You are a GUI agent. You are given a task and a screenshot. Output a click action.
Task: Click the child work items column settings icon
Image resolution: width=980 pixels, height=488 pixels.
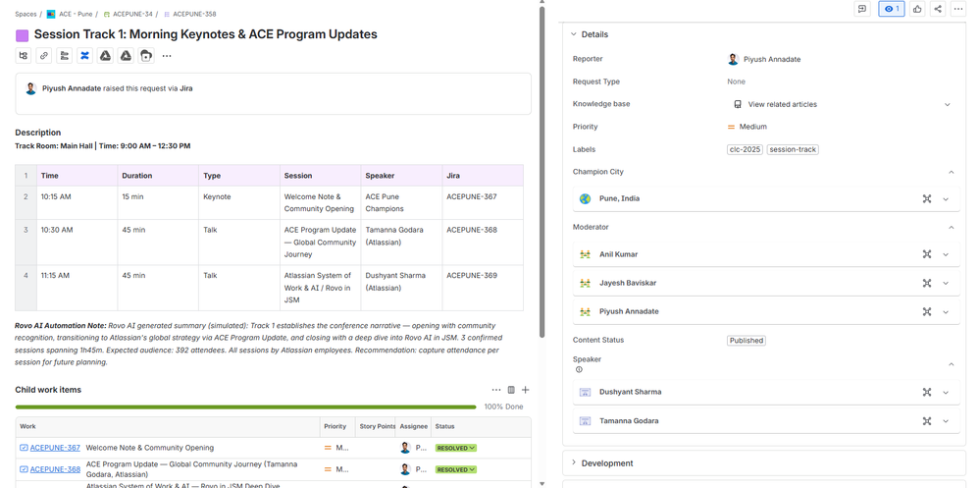511,390
